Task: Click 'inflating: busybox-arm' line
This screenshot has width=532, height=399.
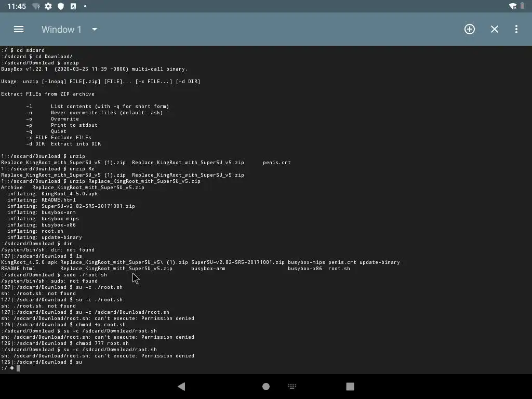Action: (42, 212)
